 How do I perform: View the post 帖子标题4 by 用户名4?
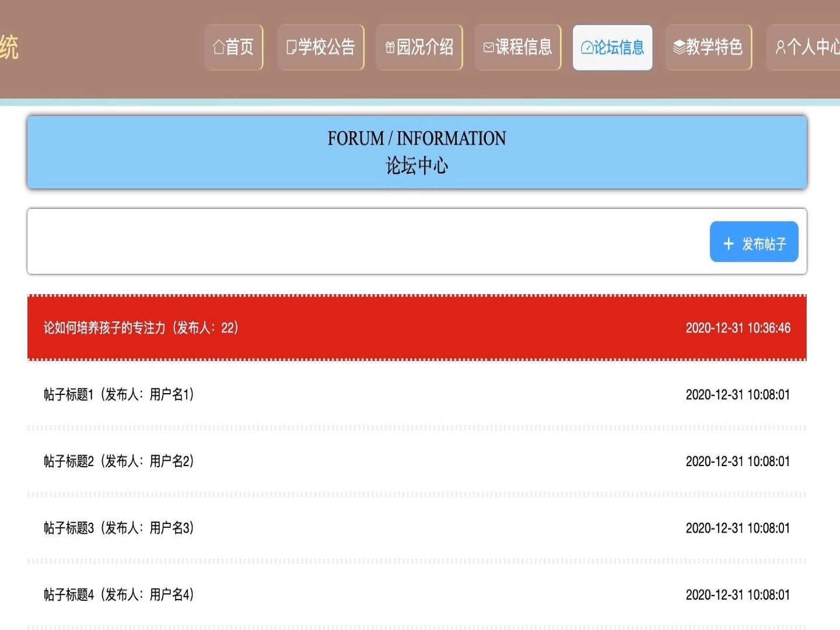click(x=417, y=595)
